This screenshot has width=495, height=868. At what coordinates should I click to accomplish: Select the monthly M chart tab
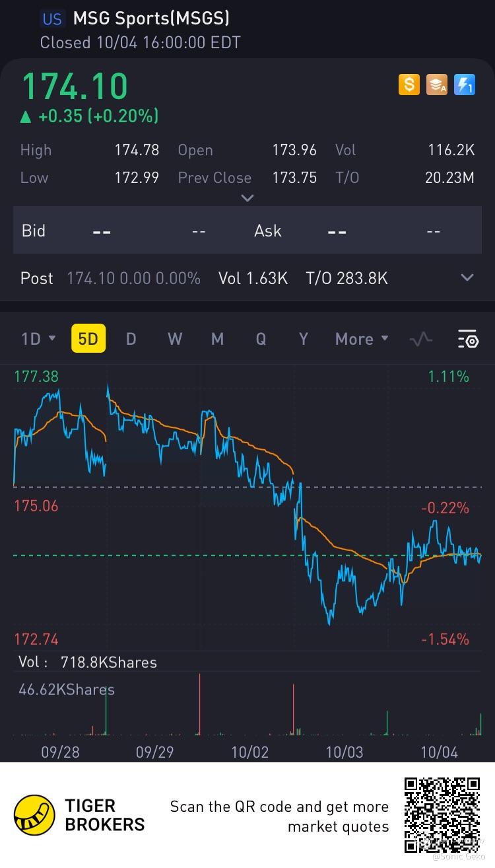coord(217,340)
